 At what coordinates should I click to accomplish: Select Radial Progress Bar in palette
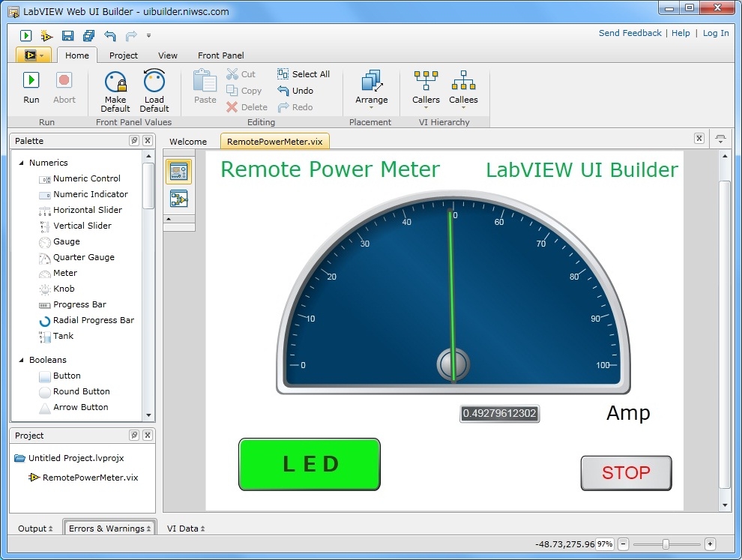87,320
